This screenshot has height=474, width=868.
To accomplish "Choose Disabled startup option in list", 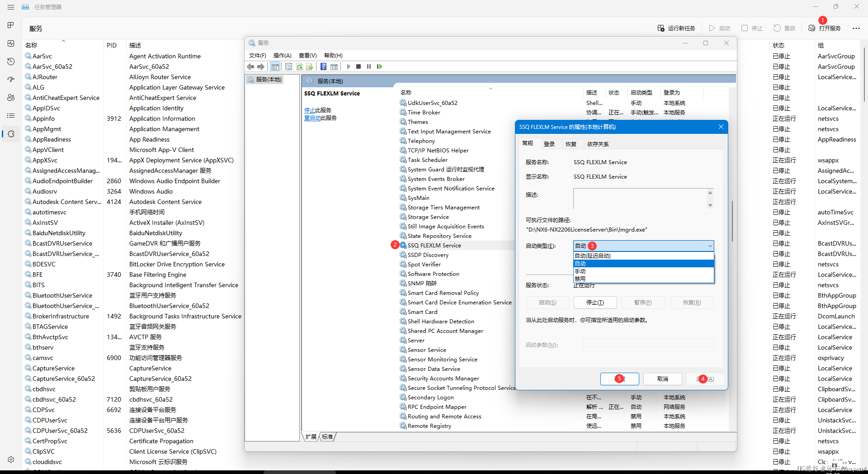I will pyautogui.click(x=643, y=279).
